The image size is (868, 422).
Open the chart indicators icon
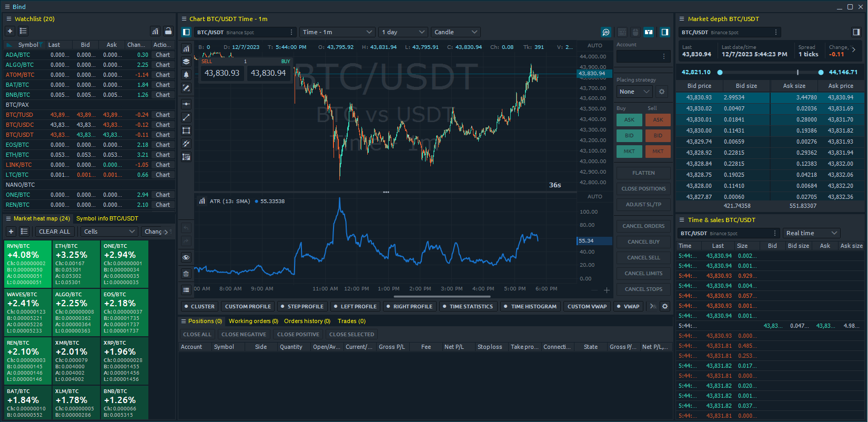pos(186,49)
